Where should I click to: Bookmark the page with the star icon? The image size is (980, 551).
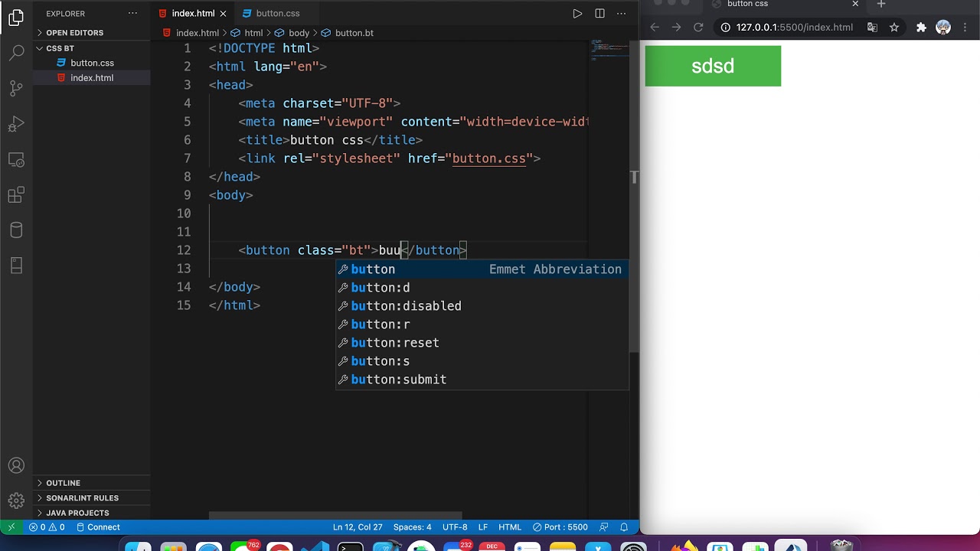893,27
